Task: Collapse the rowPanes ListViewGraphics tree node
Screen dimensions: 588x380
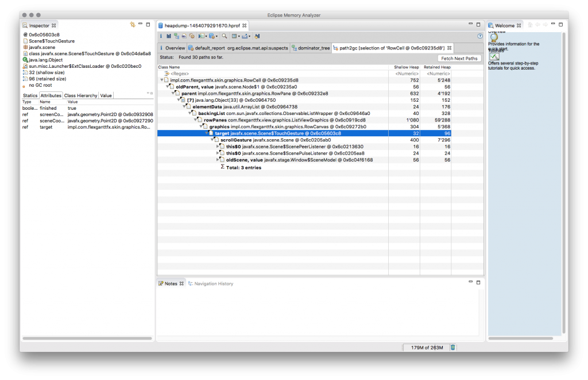Action: (196, 120)
